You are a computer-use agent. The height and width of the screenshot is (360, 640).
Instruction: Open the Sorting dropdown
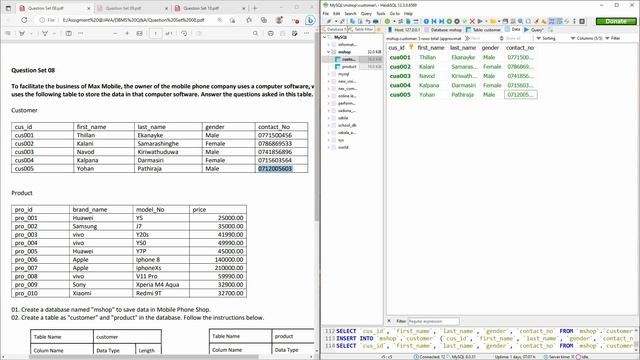pos(546,38)
